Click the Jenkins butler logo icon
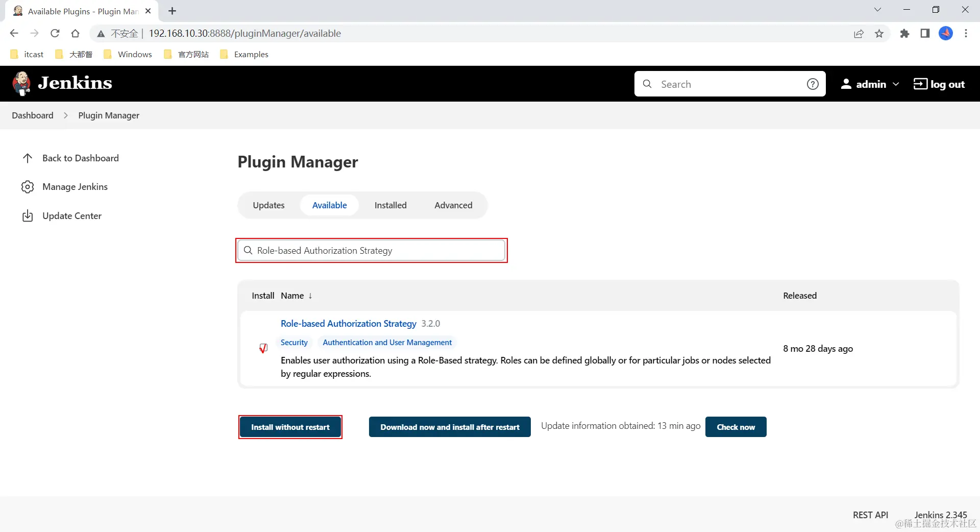980x532 pixels. pos(21,83)
